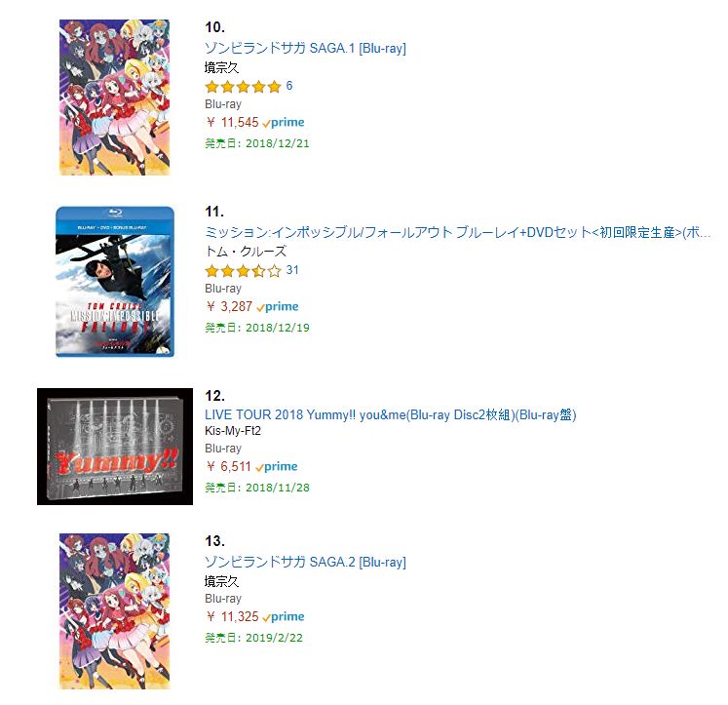View the 31 reviews for Mission Impossible
Screen dimensions: 728x705
click(x=292, y=270)
